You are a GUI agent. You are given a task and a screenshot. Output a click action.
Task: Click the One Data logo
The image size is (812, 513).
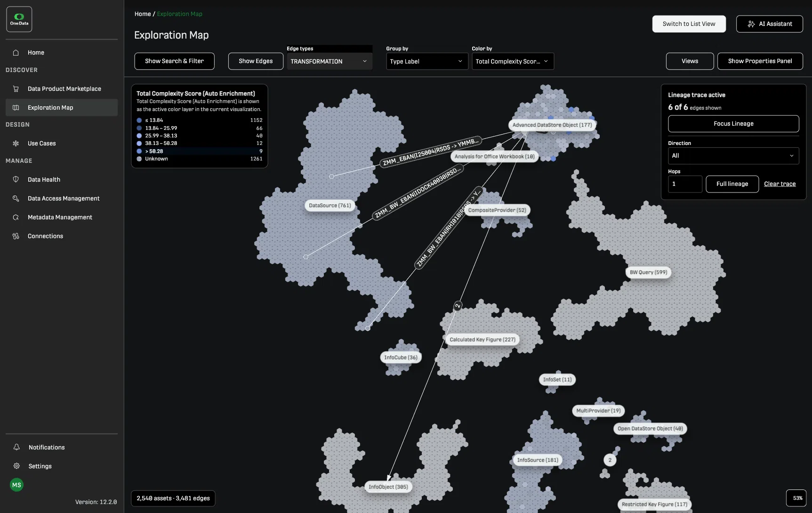click(x=19, y=19)
